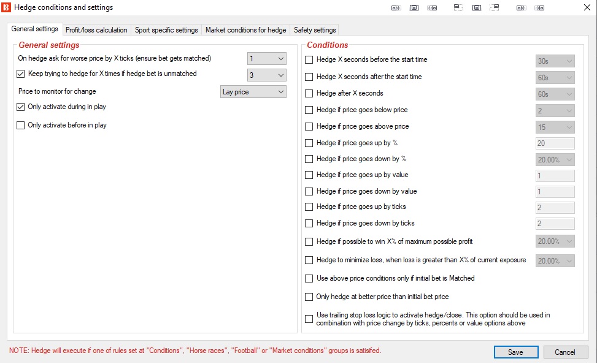Open the Sport specific settings tab
Viewport: 597px width, 364px height.
166,30
